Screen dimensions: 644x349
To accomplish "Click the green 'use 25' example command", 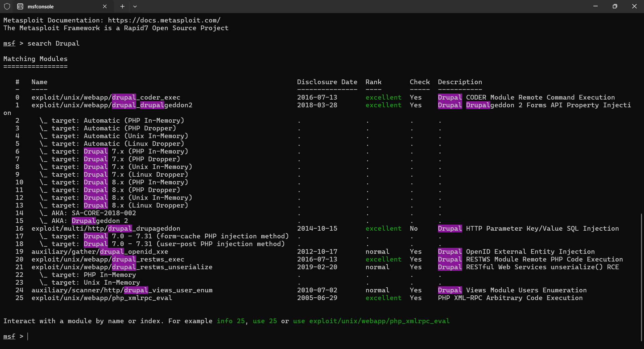I will [x=265, y=321].
